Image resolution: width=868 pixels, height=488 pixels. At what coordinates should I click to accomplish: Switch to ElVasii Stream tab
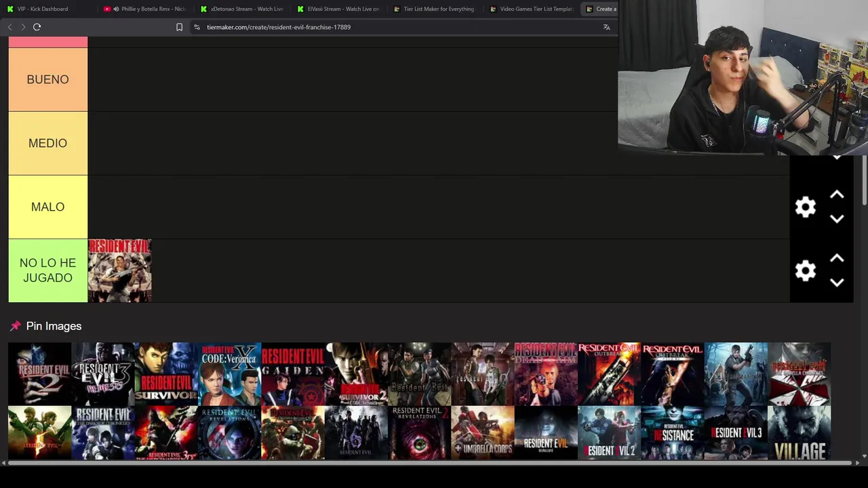(x=338, y=9)
